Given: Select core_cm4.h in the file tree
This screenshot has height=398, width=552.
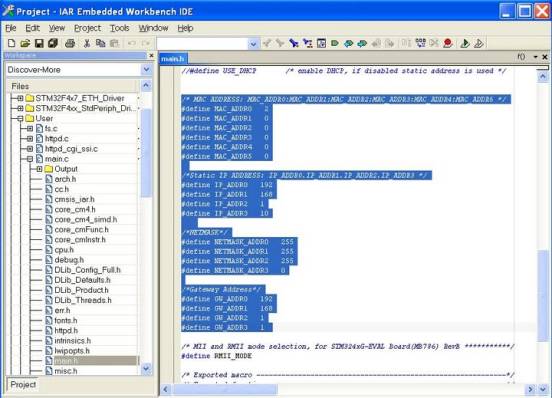Looking at the screenshot, I should (75, 209).
